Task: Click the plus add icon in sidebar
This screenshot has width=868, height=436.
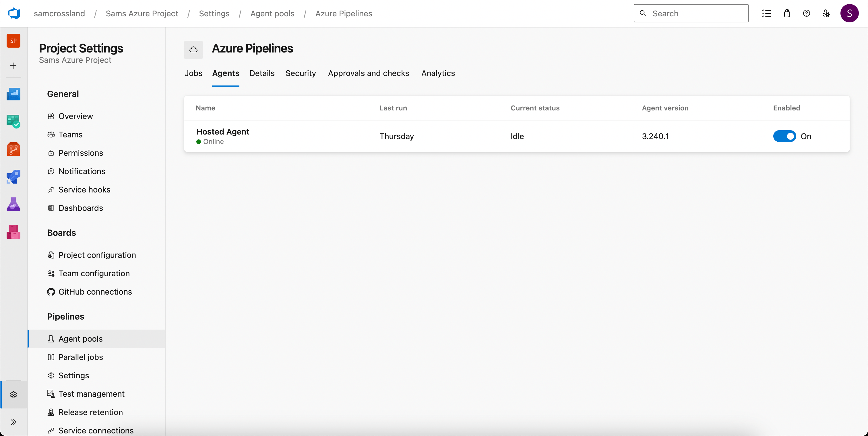Action: coord(13,66)
